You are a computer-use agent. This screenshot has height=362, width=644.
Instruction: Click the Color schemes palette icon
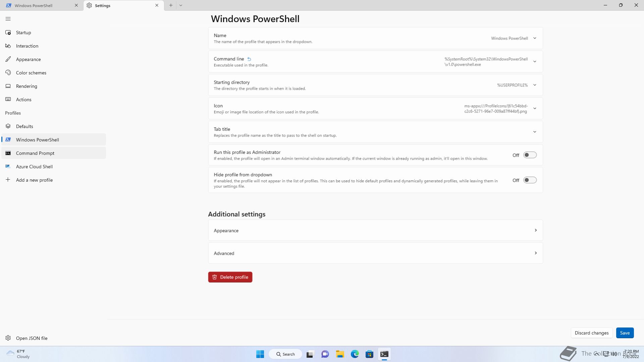[8, 73]
